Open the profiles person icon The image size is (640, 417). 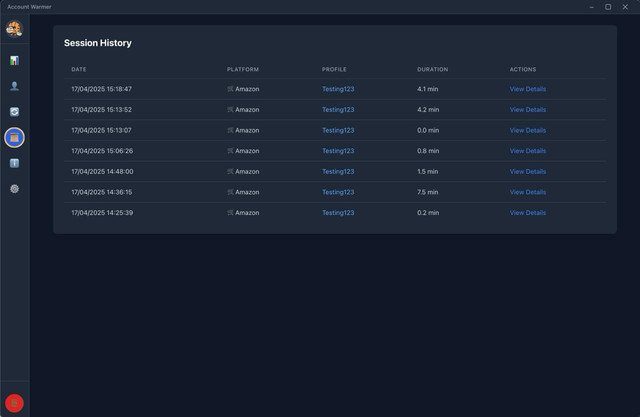click(14, 86)
